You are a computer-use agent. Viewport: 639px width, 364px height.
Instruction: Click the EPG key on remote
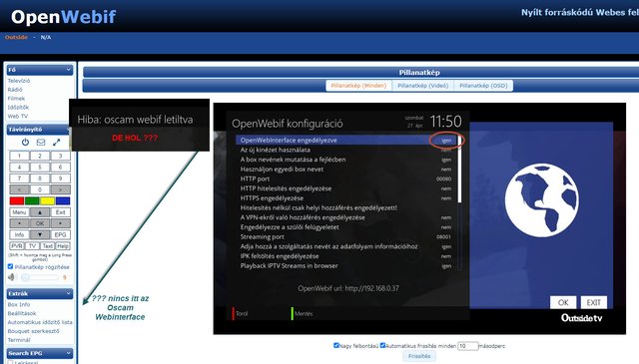click(x=60, y=234)
